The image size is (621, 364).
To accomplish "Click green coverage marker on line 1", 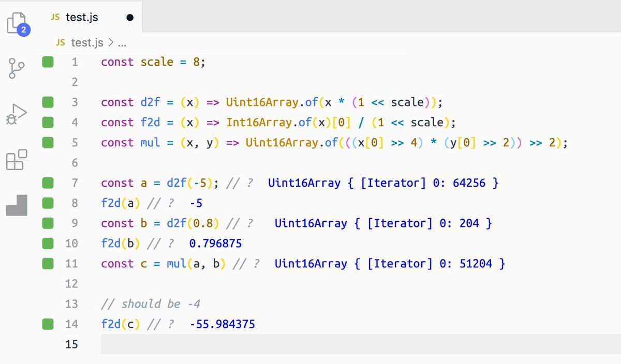I will pyautogui.click(x=48, y=62).
